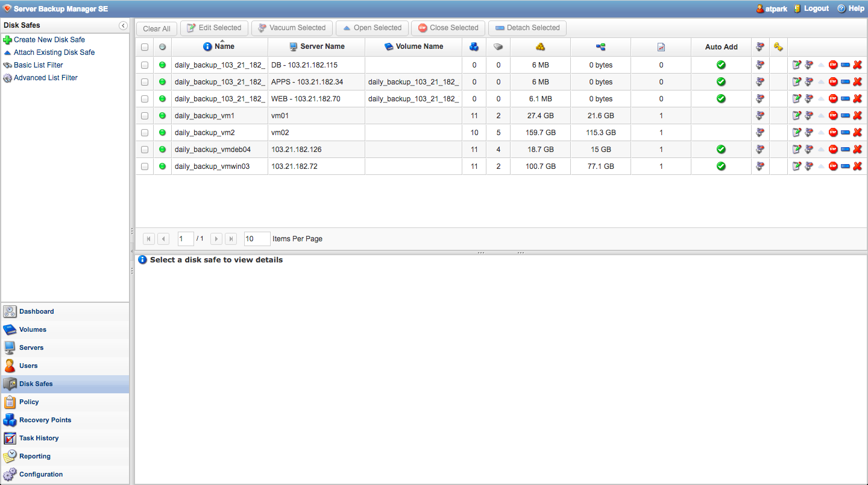Image resolution: width=868 pixels, height=485 pixels.
Task: Open the Advanced List Filter
Action: (x=45, y=78)
